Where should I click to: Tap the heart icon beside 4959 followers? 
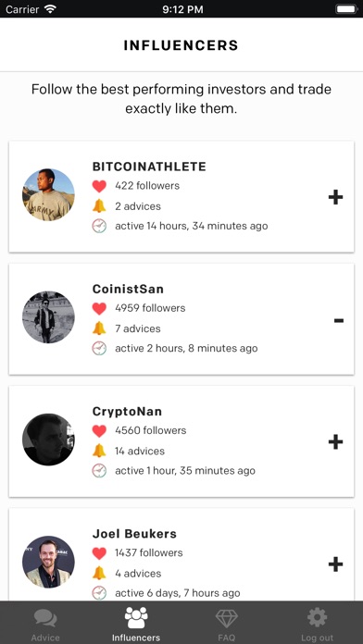tap(99, 308)
